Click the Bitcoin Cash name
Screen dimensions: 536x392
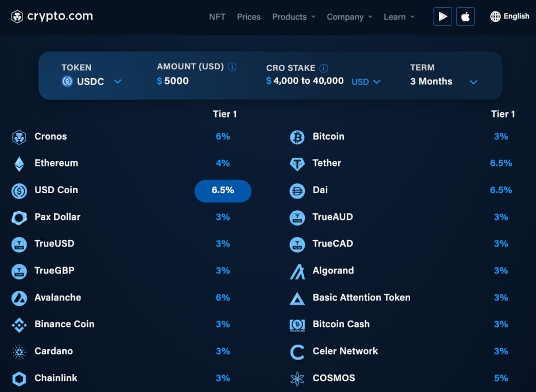coord(341,324)
